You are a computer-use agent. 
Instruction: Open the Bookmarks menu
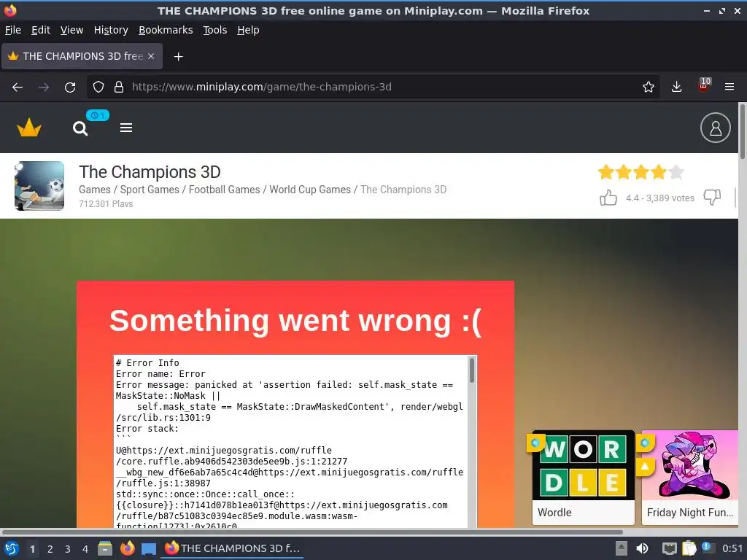166,30
